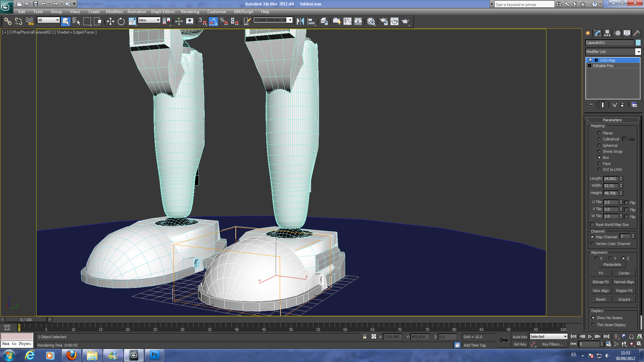Open the Modifier List dropdown
644x362 pixels.
(x=638, y=52)
